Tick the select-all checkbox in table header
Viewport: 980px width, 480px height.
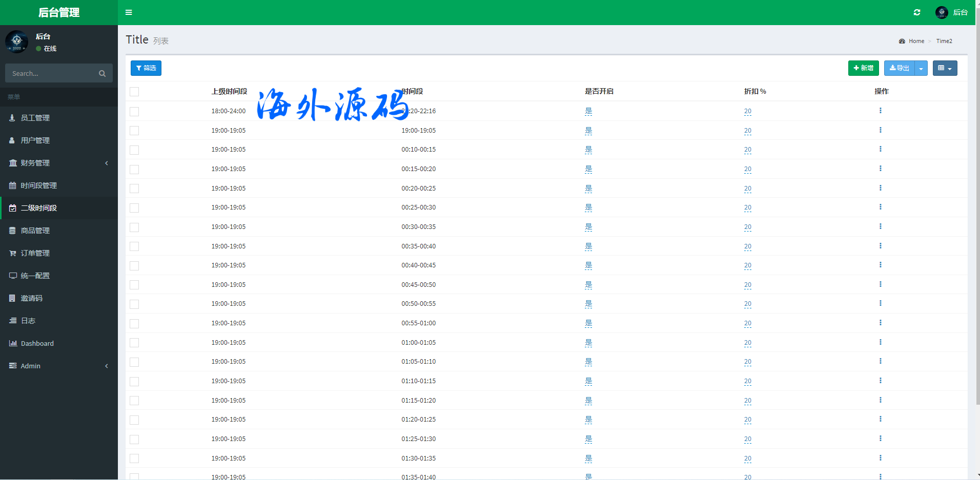(x=134, y=92)
